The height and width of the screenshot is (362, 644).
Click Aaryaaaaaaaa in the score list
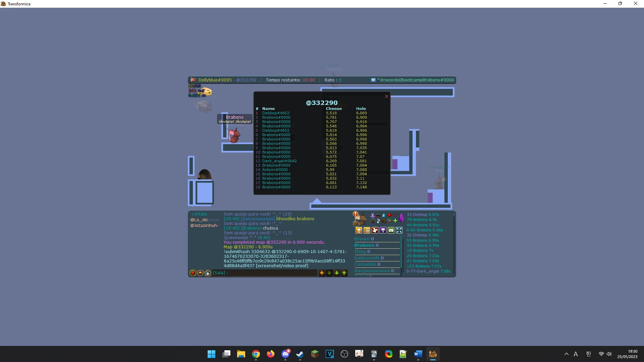point(374,271)
